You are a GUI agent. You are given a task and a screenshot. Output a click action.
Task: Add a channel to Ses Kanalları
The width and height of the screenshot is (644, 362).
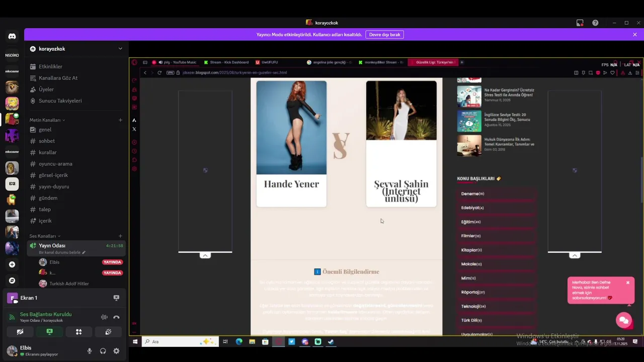pos(120,236)
